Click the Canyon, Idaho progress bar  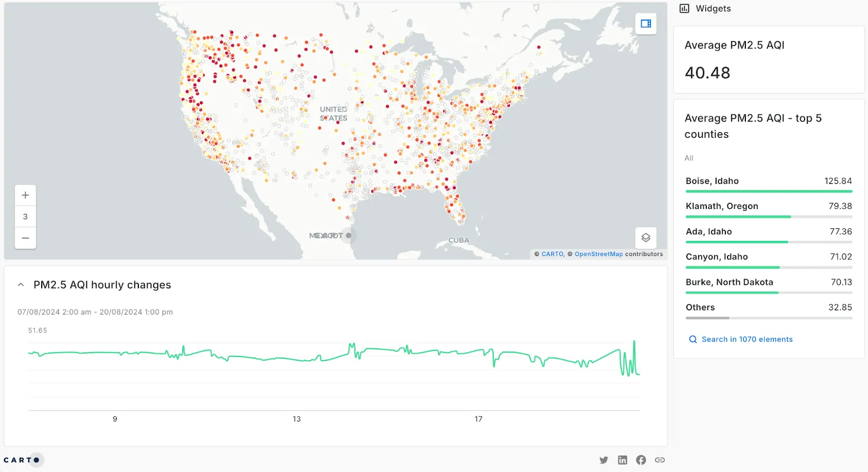click(x=768, y=267)
